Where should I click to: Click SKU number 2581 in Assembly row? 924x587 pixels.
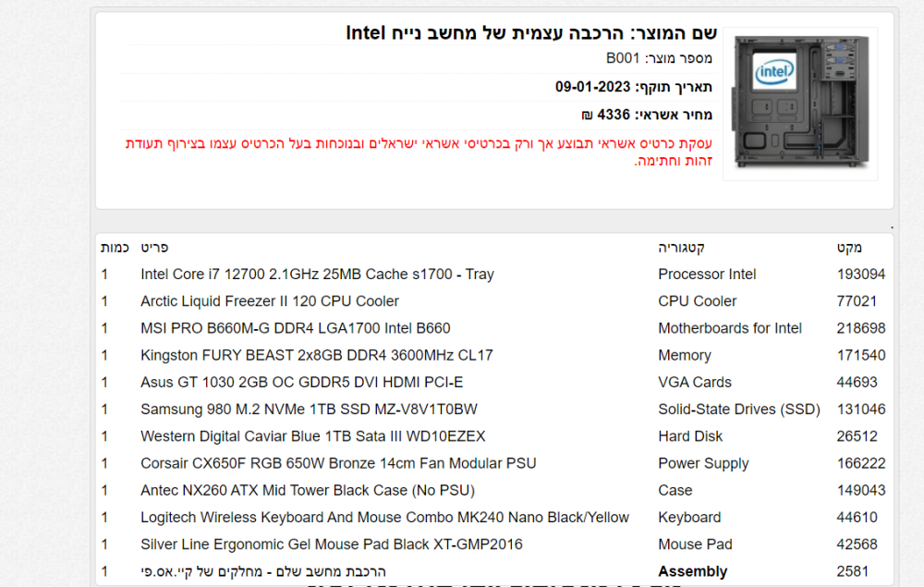tap(853, 571)
